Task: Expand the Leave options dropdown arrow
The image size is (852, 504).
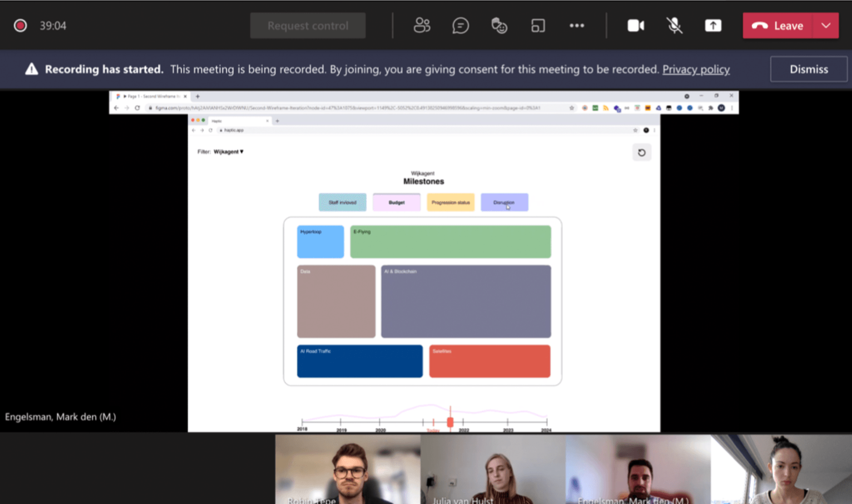Action: pyautogui.click(x=826, y=26)
